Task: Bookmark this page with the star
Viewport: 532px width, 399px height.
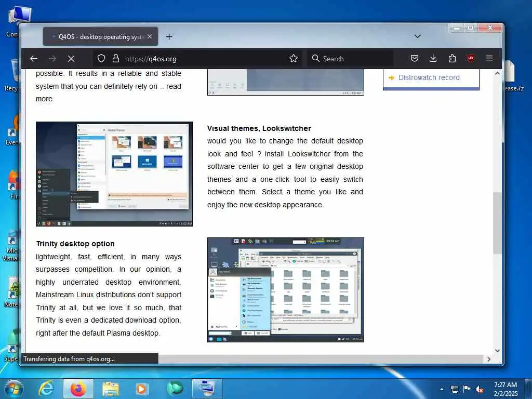Action: click(x=294, y=59)
